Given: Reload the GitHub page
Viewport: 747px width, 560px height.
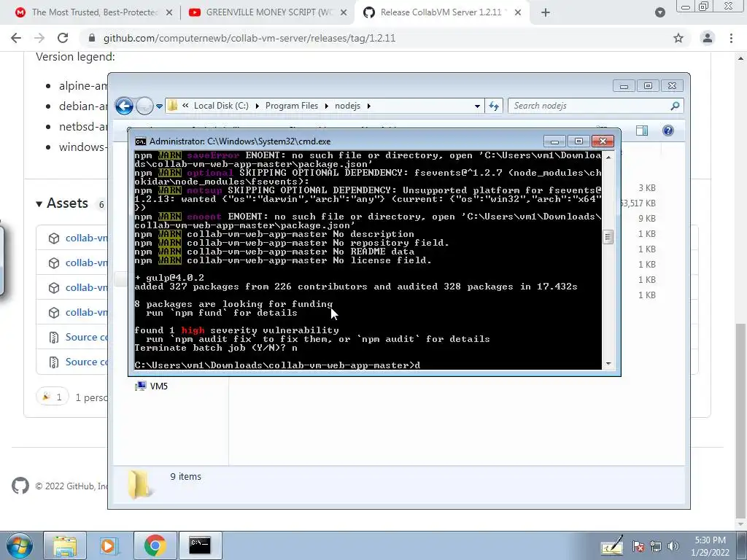Looking at the screenshot, I should [x=63, y=38].
